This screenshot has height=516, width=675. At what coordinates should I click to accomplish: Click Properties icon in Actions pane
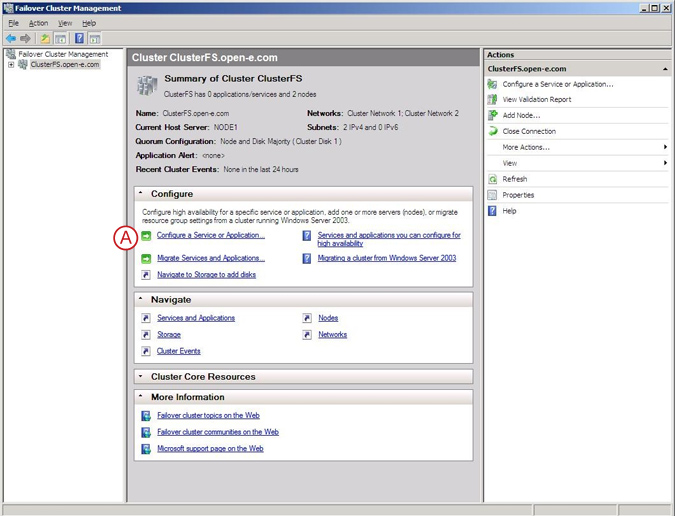pyautogui.click(x=492, y=195)
